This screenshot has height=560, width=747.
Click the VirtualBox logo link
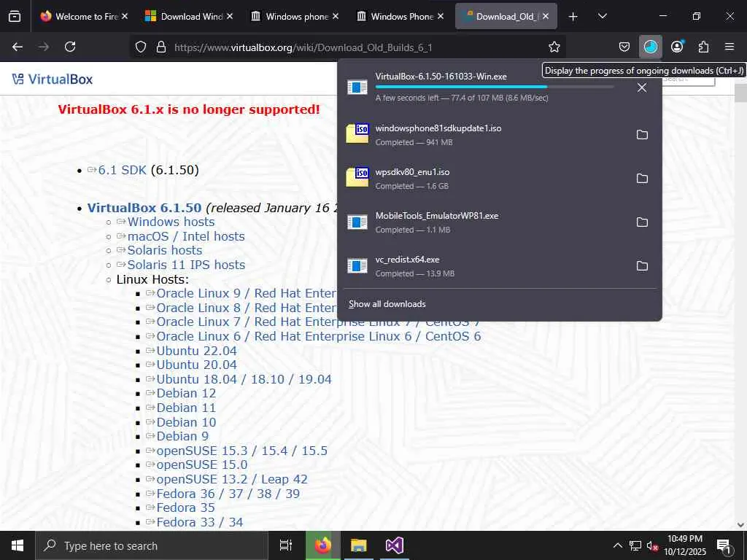click(x=52, y=79)
